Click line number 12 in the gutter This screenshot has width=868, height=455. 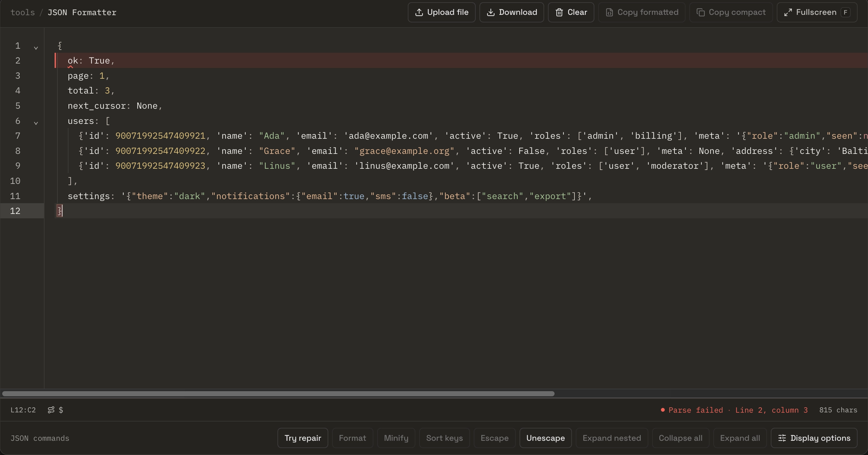point(15,211)
